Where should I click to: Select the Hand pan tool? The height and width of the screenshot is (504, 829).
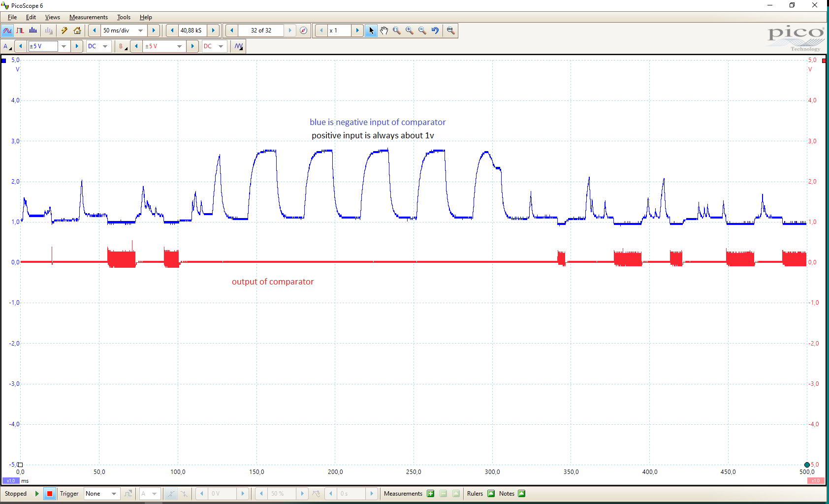coord(384,31)
